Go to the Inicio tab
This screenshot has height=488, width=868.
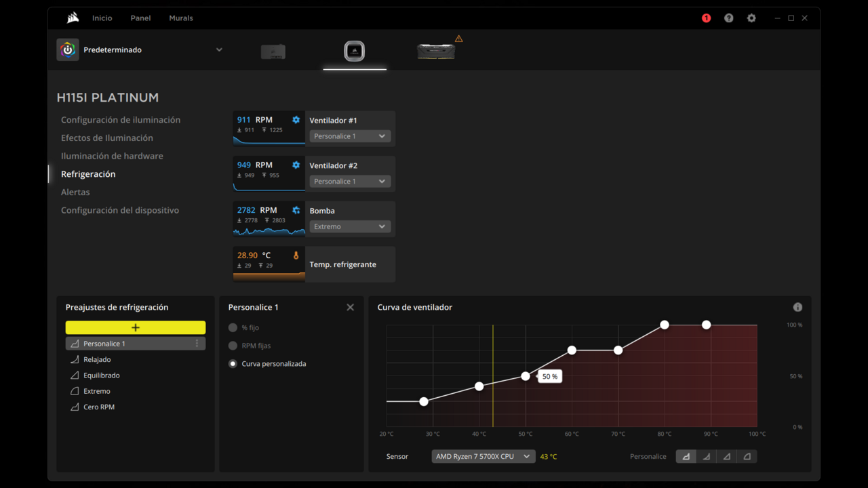coord(102,18)
